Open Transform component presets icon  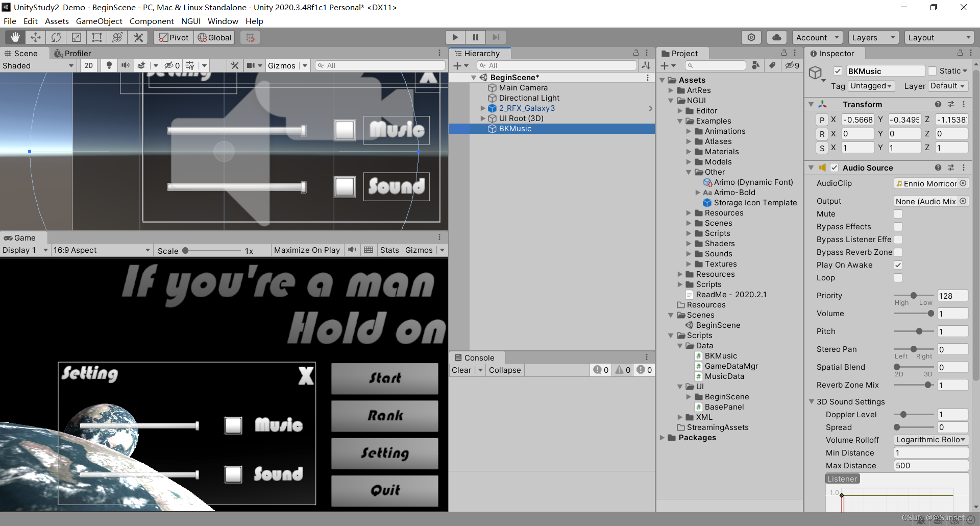tap(951, 104)
